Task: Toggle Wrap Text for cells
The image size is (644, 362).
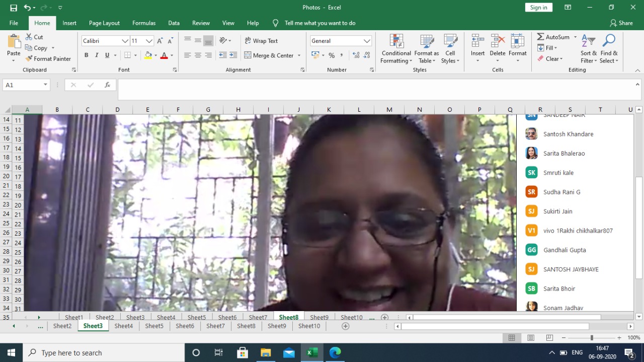Action: (x=261, y=41)
